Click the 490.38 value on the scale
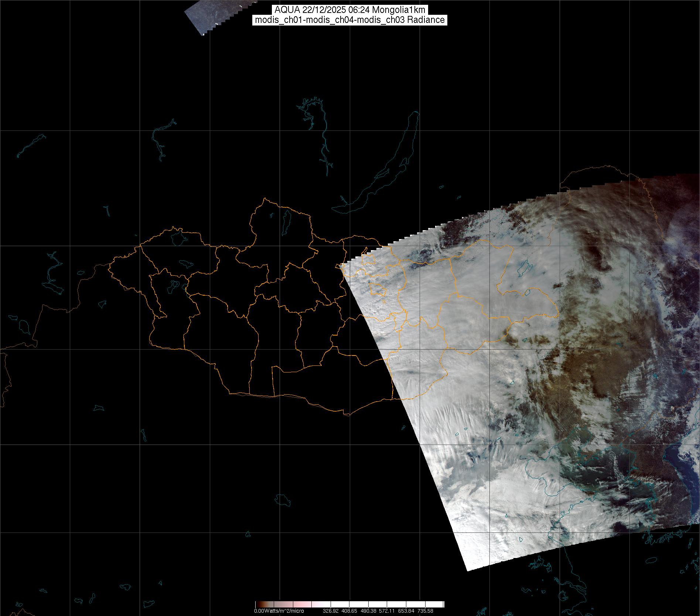This screenshot has height=616, width=700. pos(368,611)
